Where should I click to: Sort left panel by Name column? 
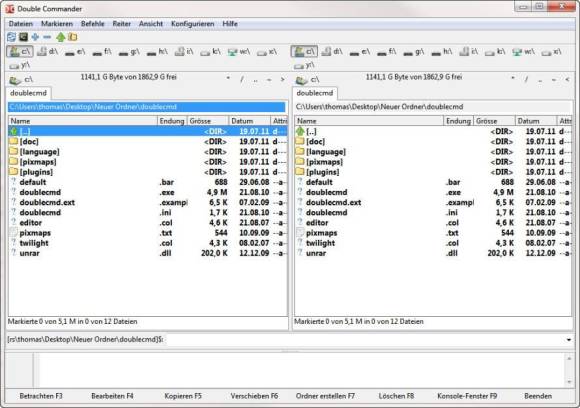[x=83, y=121]
